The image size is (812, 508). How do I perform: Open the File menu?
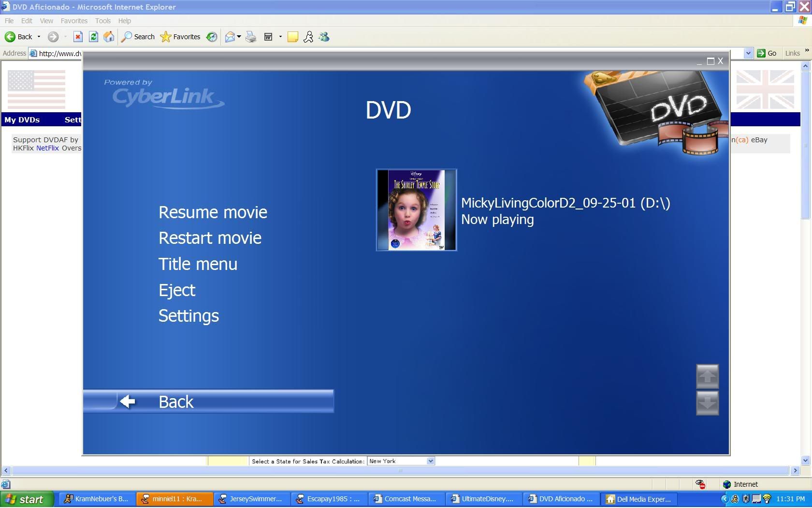[9, 21]
